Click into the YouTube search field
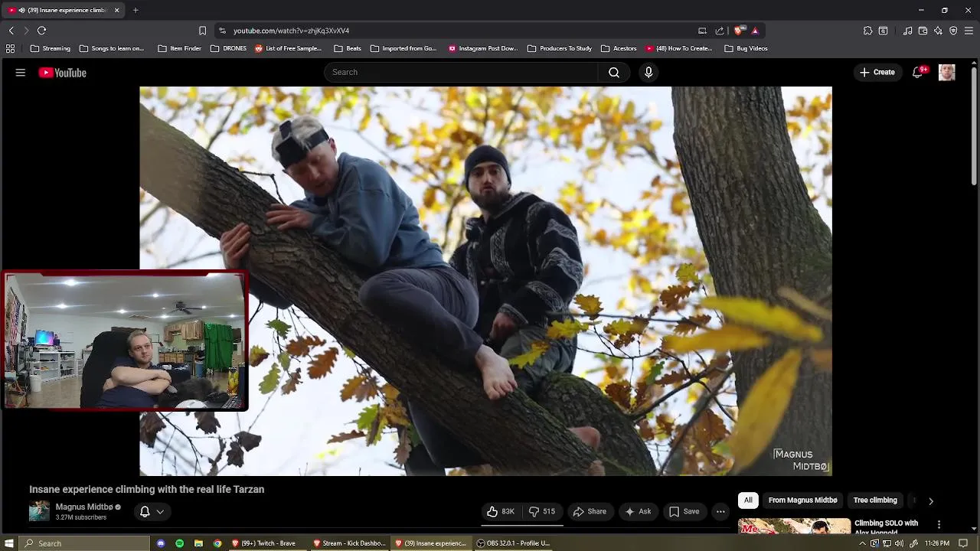980x551 pixels. click(x=461, y=72)
